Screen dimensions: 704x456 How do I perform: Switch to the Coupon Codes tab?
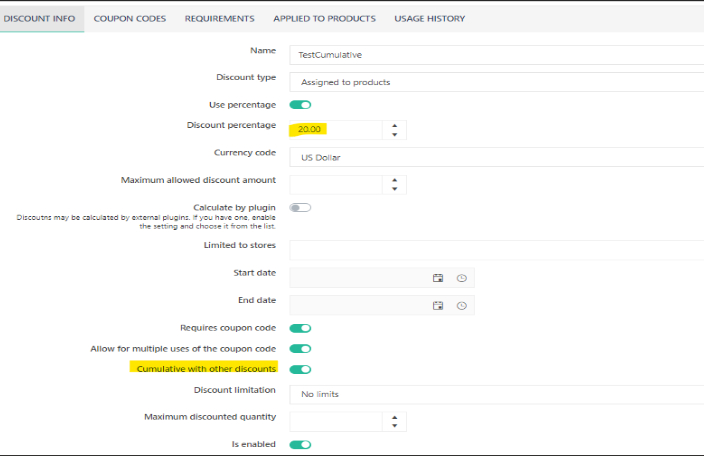click(130, 18)
